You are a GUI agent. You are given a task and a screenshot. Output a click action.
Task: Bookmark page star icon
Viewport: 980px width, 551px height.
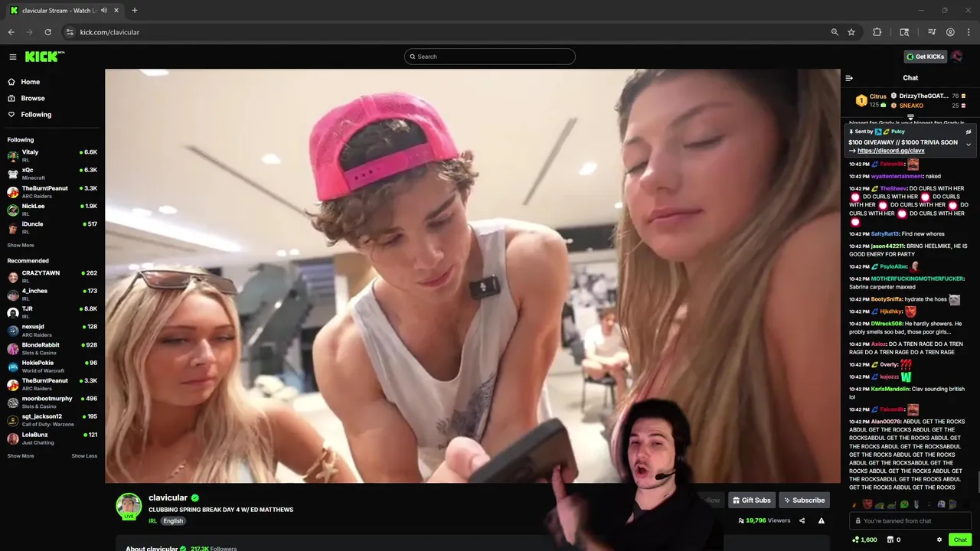tap(851, 32)
